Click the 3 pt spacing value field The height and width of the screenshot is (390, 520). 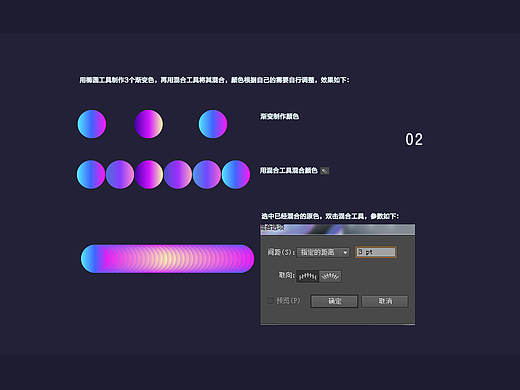point(376,252)
